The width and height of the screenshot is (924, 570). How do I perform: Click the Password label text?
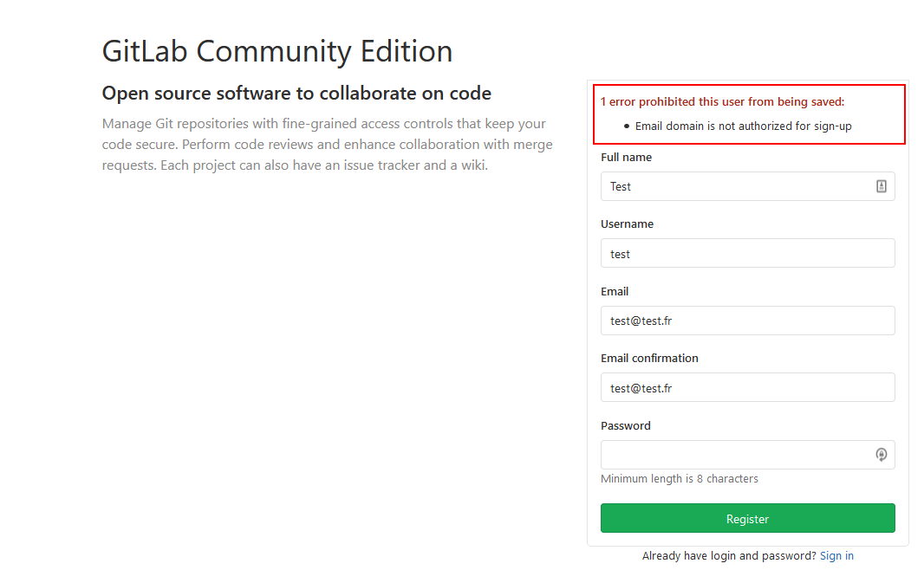tap(625, 426)
